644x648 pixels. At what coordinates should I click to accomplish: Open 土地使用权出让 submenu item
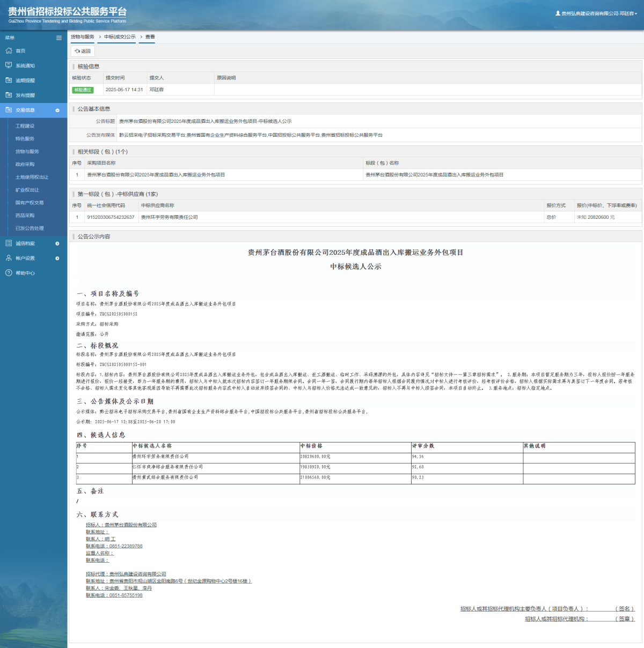pos(32,177)
